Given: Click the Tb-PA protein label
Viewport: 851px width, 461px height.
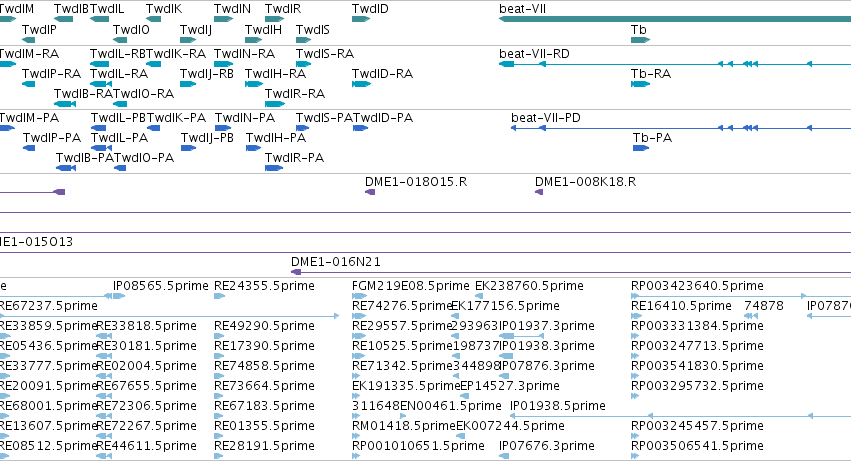Looking at the screenshot, I should (x=652, y=138).
